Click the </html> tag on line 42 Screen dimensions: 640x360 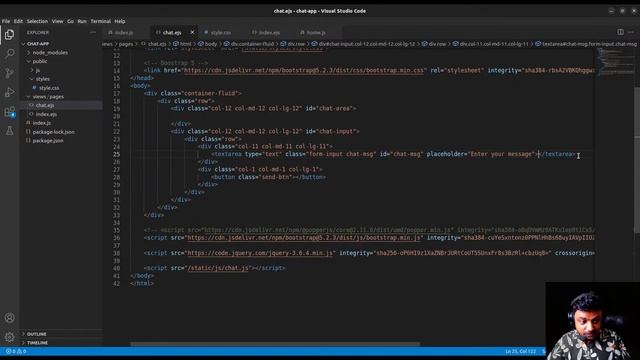142,283
